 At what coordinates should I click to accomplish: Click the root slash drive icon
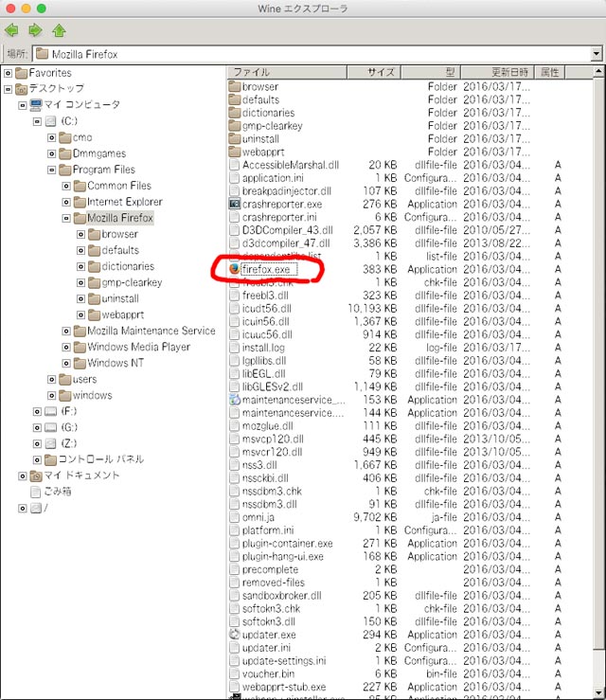(x=36, y=508)
